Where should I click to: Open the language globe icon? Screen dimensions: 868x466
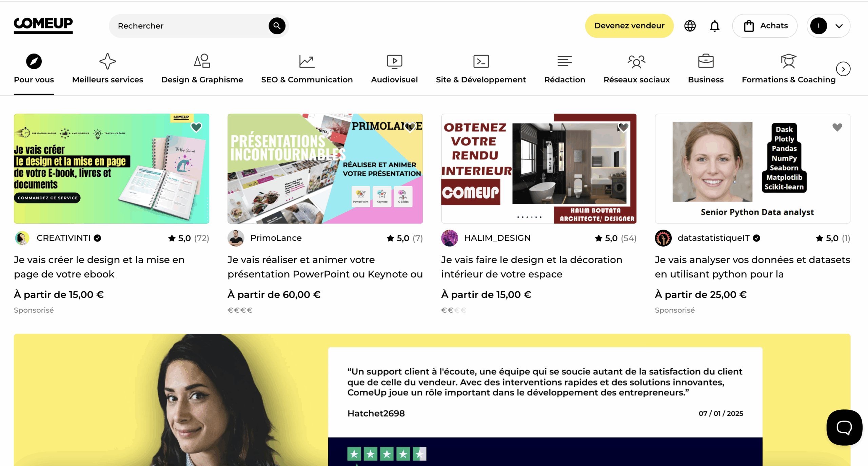coord(690,26)
